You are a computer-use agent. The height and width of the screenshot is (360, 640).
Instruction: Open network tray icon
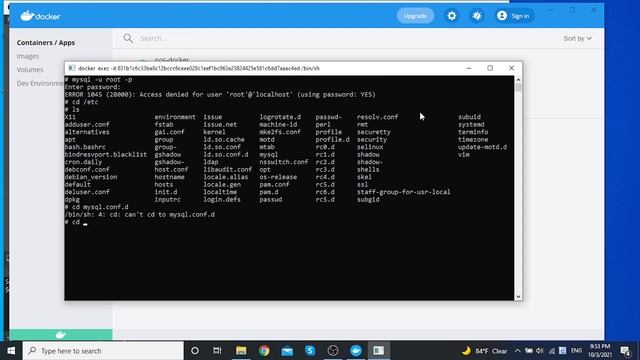point(551,351)
